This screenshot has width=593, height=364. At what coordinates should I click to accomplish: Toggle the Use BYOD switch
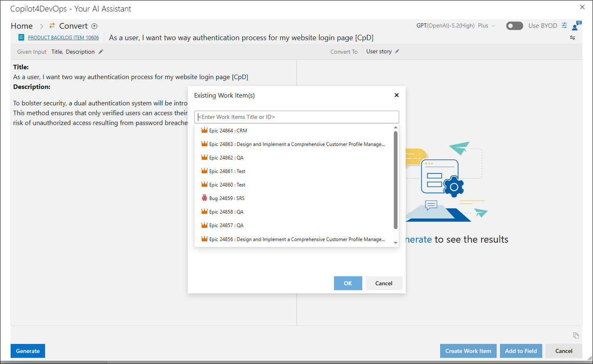514,26
